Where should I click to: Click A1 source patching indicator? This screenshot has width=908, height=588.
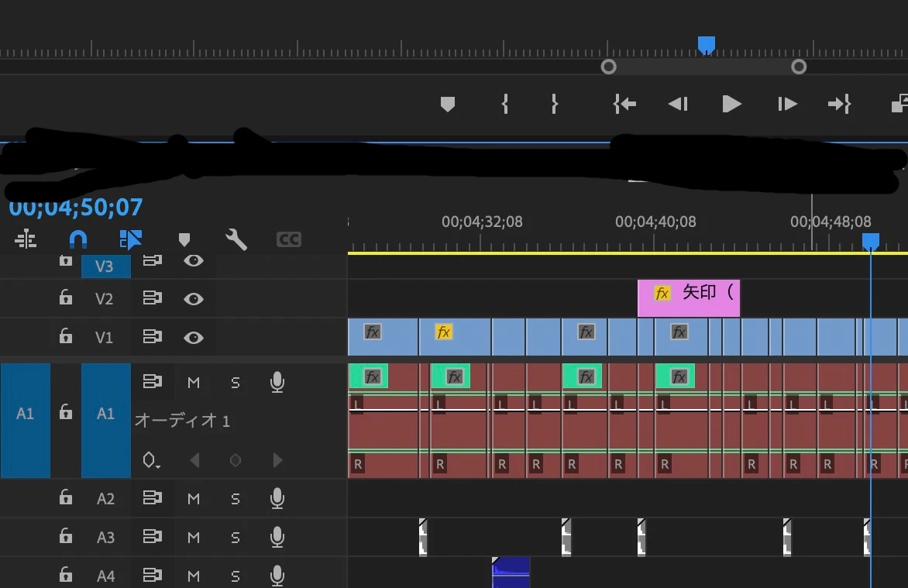[x=25, y=420]
